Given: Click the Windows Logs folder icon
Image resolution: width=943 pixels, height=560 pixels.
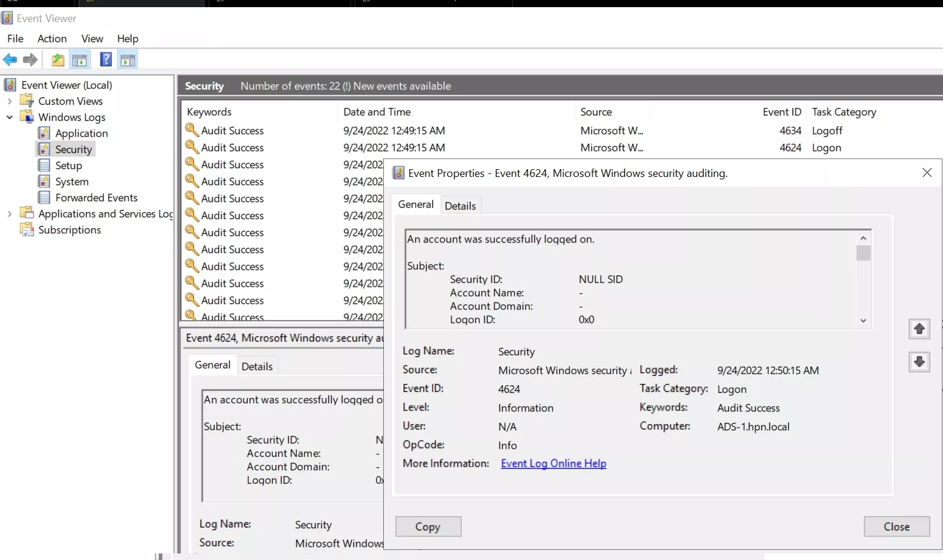Looking at the screenshot, I should tap(27, 117).
